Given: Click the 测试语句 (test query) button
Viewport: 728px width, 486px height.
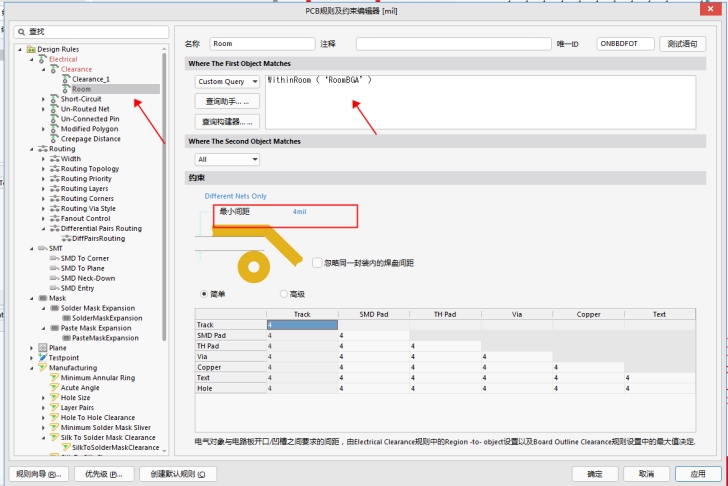Looking at the screenshot, I should pos(682,44).
